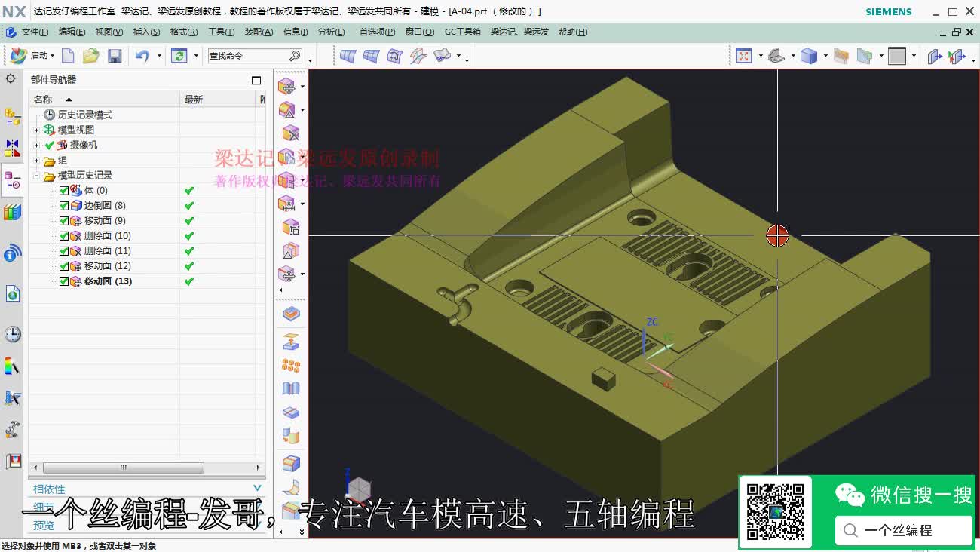Expand the 组 tree node
This screenshot has width=980, height=552.
pos(36,160)
